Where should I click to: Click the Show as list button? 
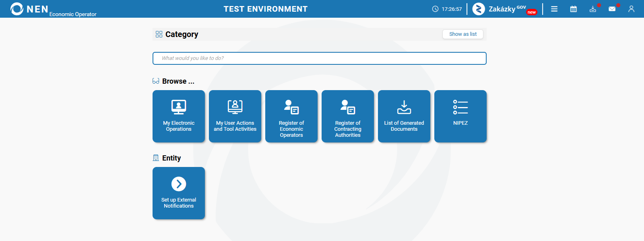coord(463,34)
